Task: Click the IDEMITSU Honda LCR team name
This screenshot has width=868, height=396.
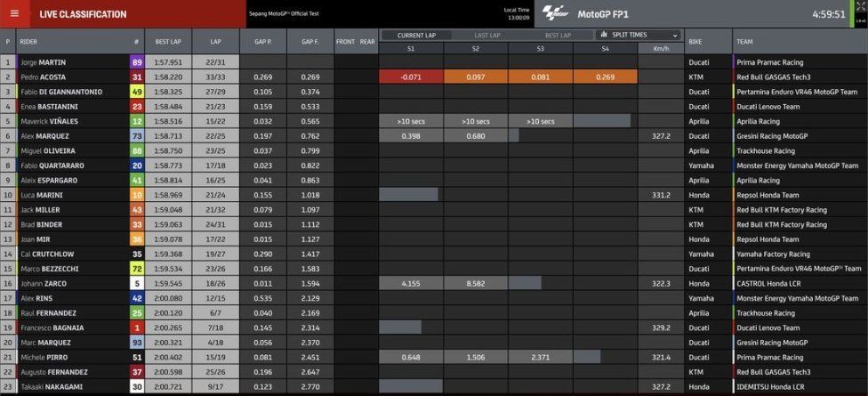Action: [770, 386]
